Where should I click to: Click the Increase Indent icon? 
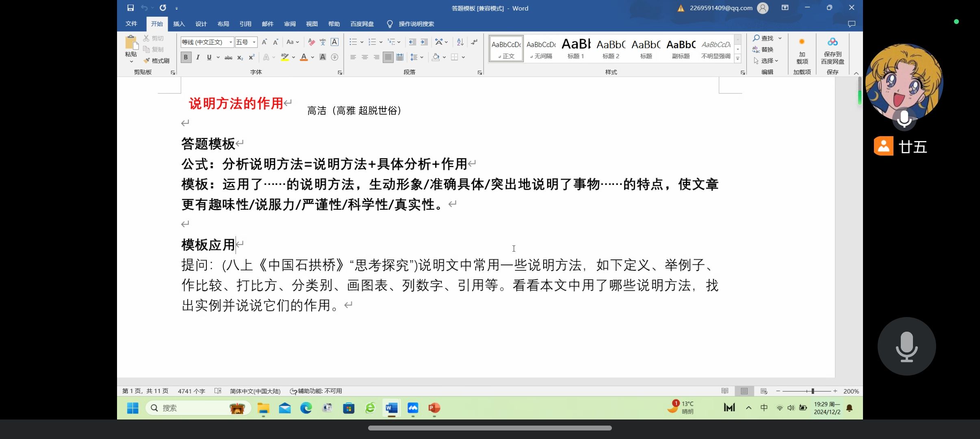tap(424, 42)
